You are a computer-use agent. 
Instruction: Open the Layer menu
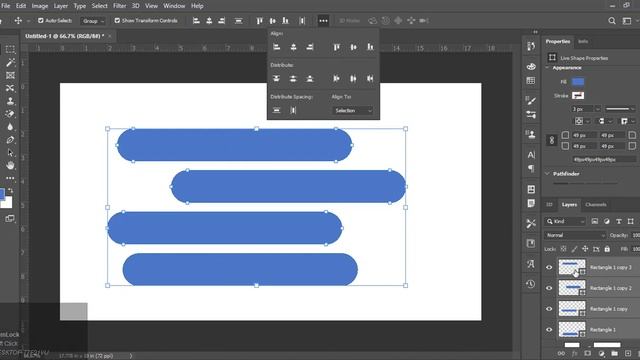(61, 6)
